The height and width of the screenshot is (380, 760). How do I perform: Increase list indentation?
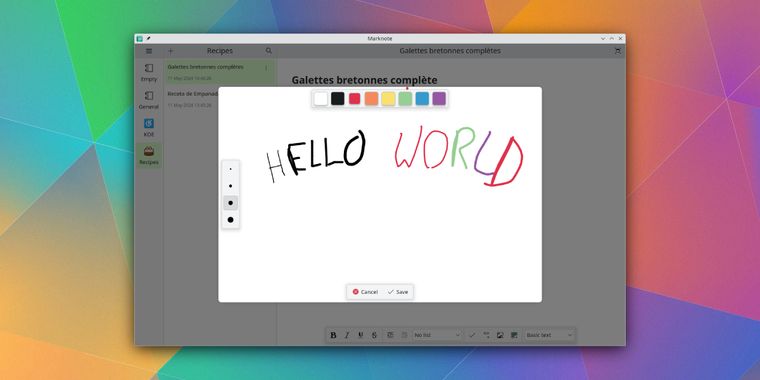(x=390, y=335)
